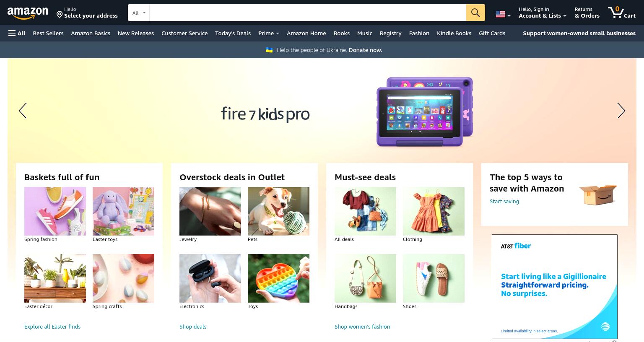Screen dimensions: 644x342
Task: Expand the All search category dropdown
Action: pos(139,13)
